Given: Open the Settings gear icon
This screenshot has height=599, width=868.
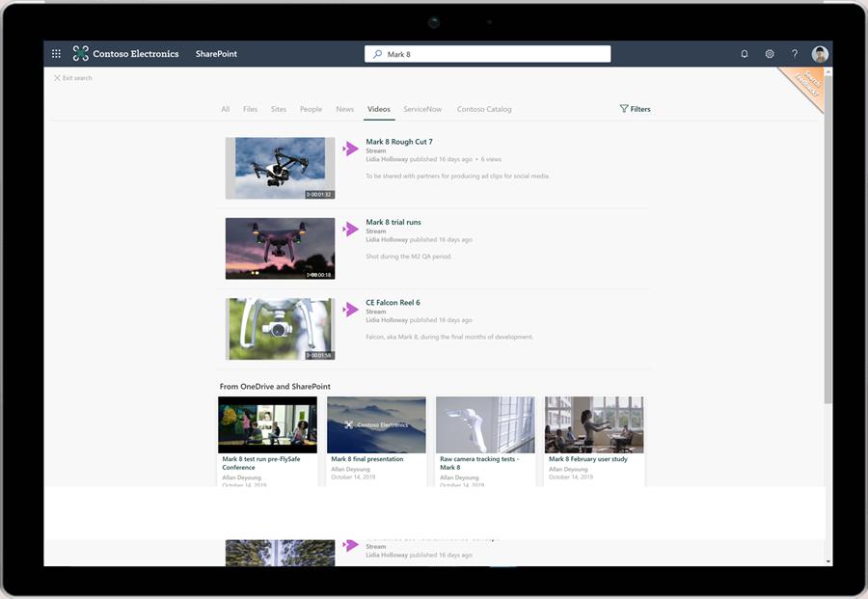Looking at the screenshot, I should (770, 54).
